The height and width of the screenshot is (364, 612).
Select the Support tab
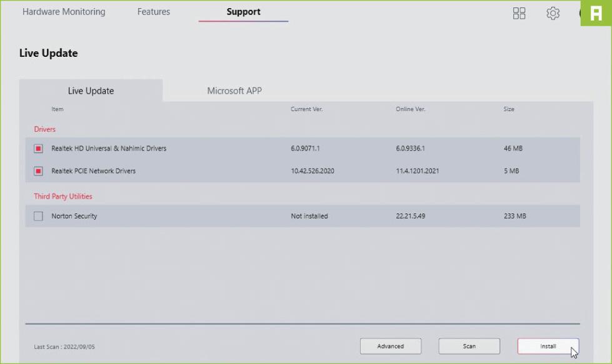(243, 12)
